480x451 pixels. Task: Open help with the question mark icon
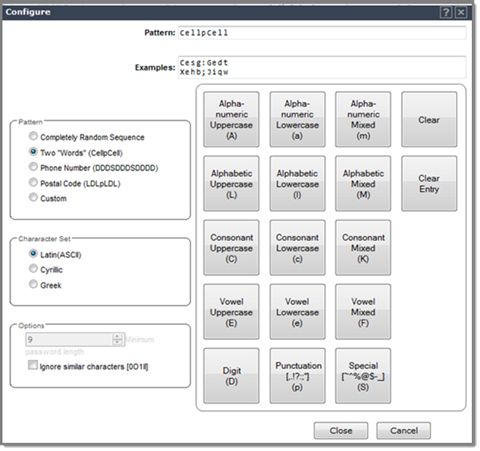[x=446, y=12]
